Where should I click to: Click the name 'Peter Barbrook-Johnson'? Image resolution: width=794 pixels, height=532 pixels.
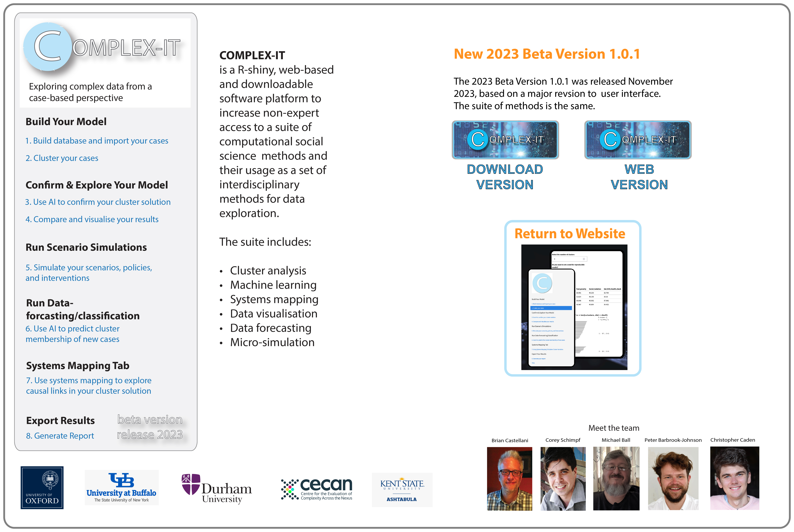point(673,440)
